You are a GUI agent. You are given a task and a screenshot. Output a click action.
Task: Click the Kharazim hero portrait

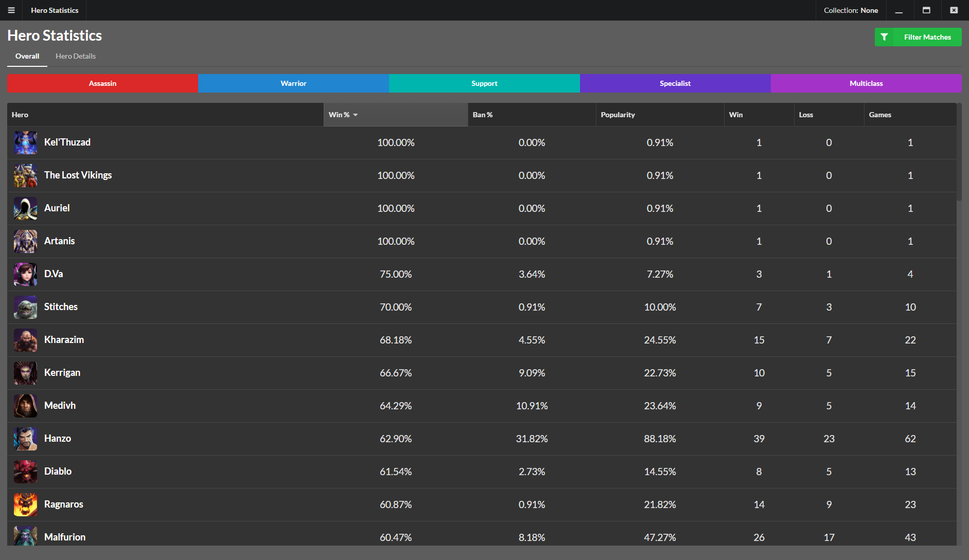click(x=25, y=340)
